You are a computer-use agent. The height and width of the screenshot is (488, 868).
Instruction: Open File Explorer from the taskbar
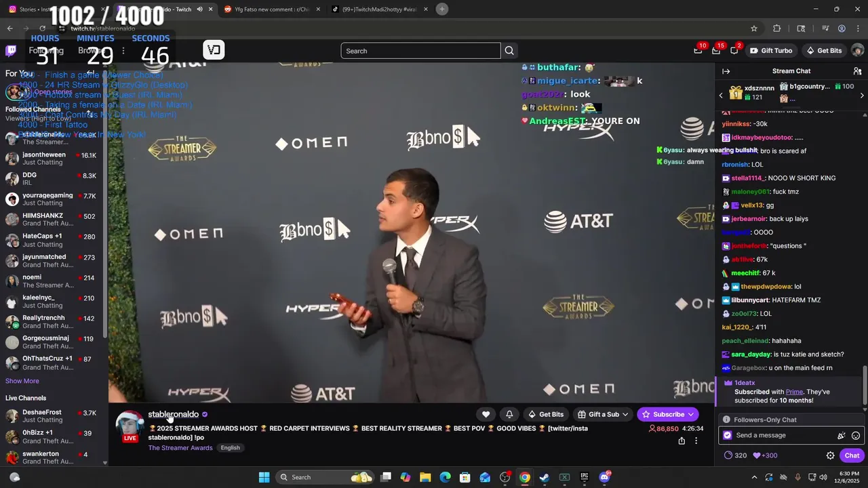[x=425, y=477]
